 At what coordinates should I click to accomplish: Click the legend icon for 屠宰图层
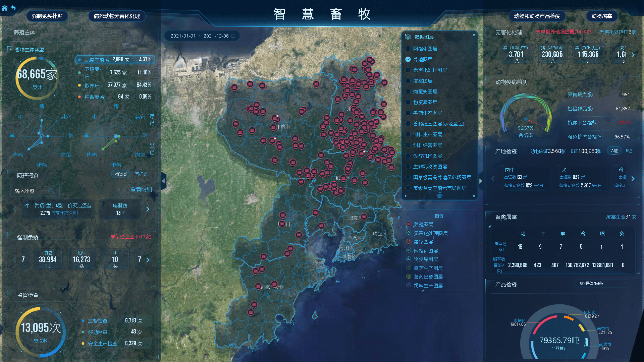[x=409, y=242]
